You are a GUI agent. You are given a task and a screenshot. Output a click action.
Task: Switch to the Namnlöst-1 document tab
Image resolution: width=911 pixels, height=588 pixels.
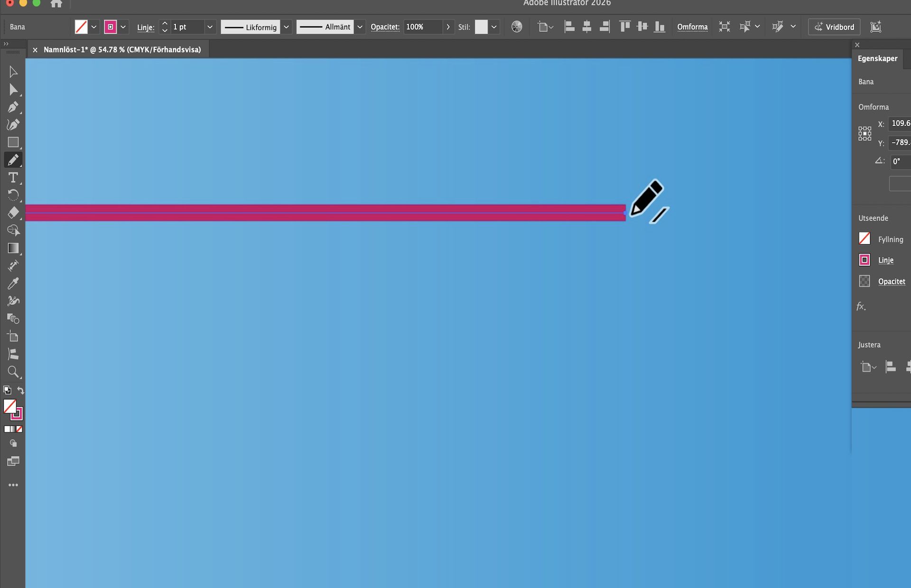tap(122, 49)
